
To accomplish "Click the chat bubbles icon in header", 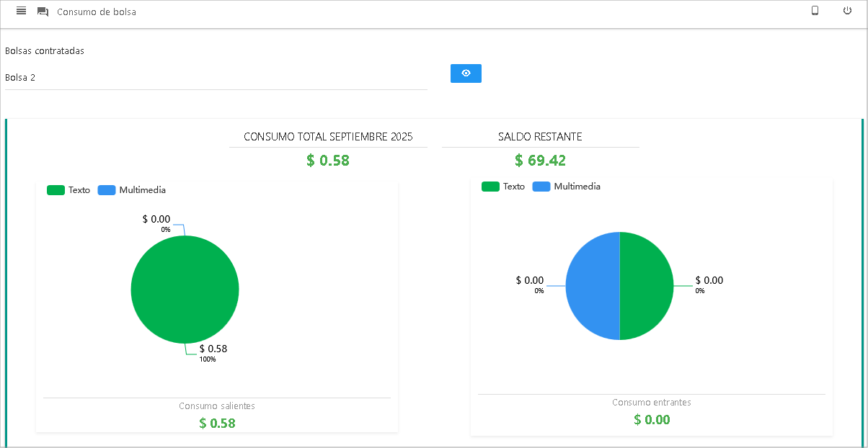I will (x=43, y=12).
